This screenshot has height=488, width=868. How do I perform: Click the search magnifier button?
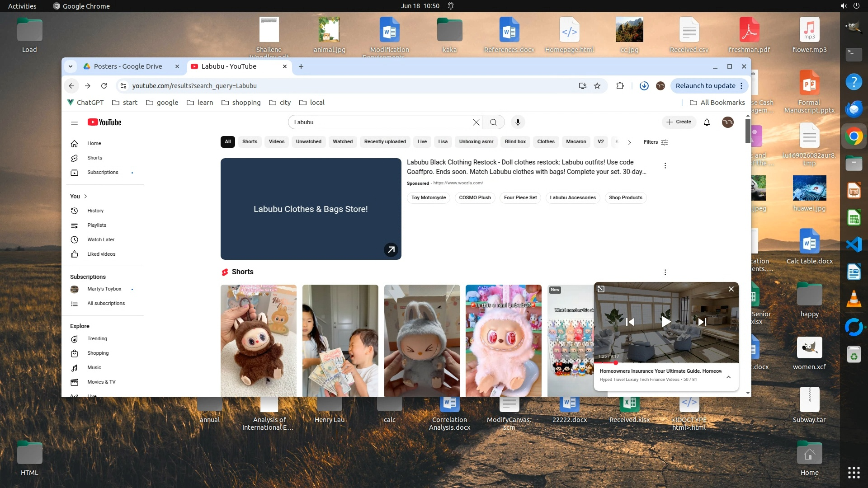tap(493, 122)
